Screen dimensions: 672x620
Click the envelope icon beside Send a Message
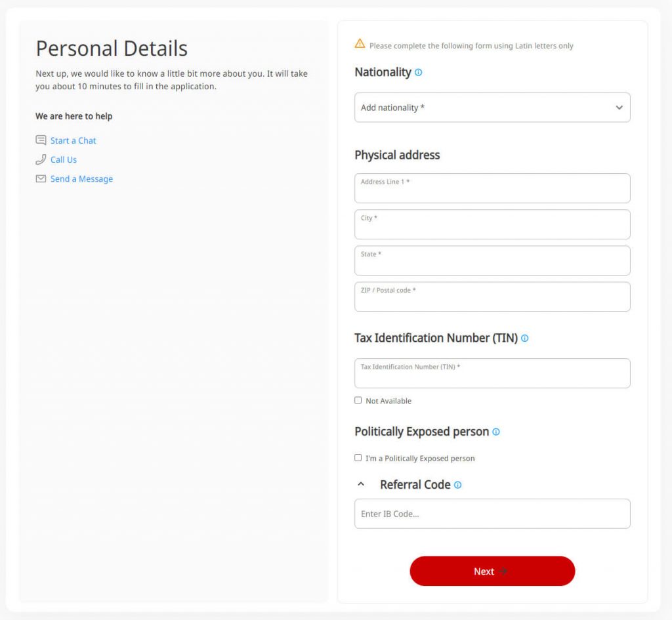pyautogui.click(x=41, y=178)
